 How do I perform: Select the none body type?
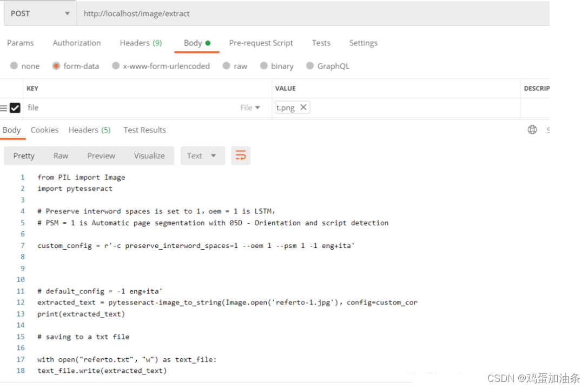click(x=14, y=66)
